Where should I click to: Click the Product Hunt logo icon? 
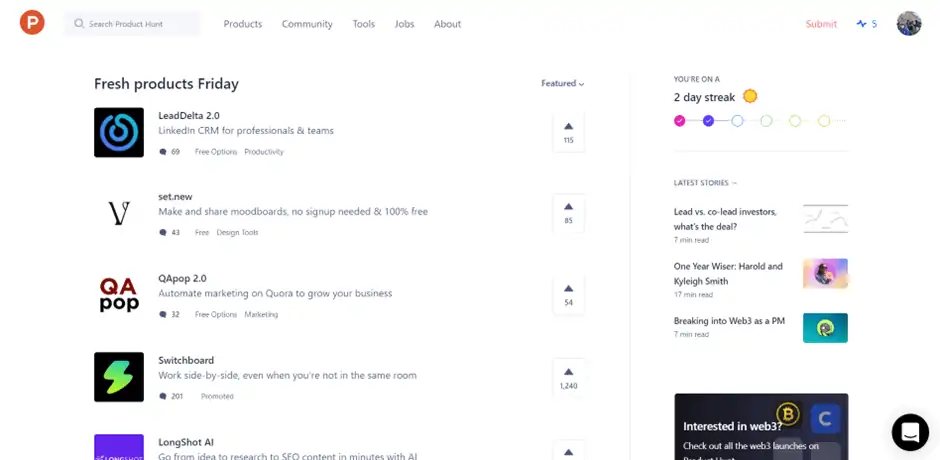32,23
